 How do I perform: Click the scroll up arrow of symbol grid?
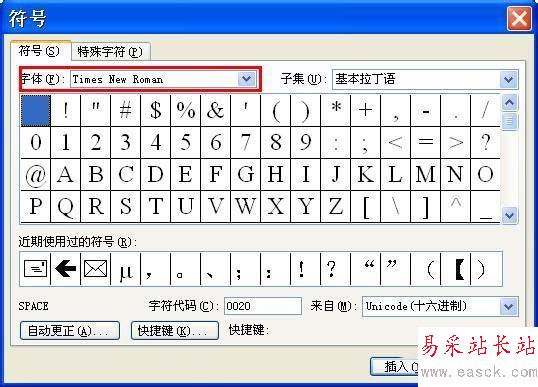point(510,103)
